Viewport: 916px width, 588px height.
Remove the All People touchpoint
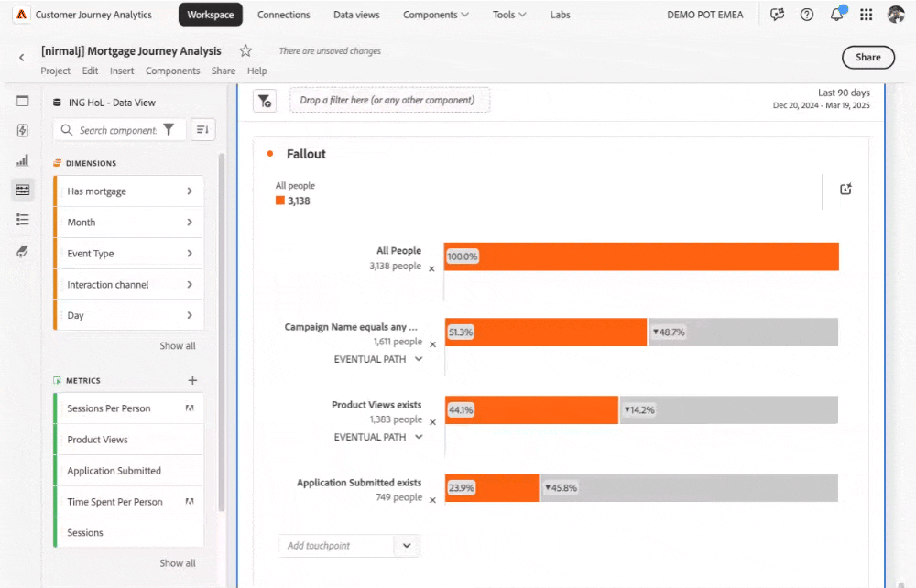[431, 269]
